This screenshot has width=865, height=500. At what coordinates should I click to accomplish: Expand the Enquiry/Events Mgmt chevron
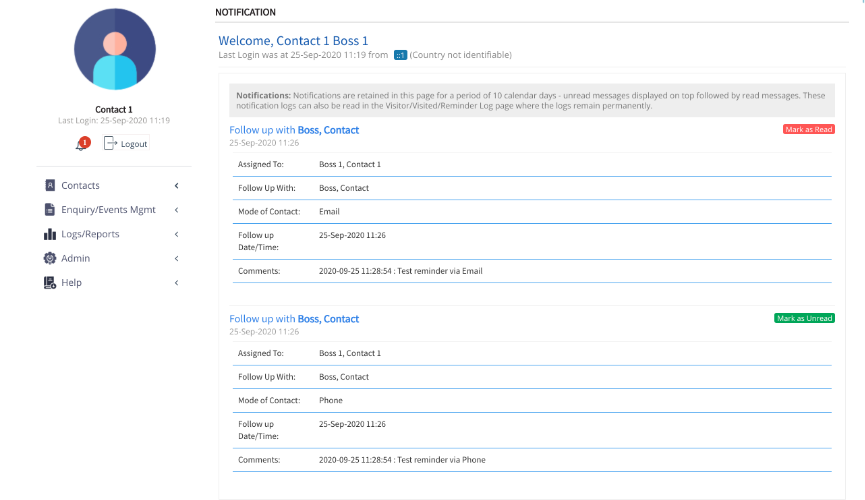click(x=176, y=210)
